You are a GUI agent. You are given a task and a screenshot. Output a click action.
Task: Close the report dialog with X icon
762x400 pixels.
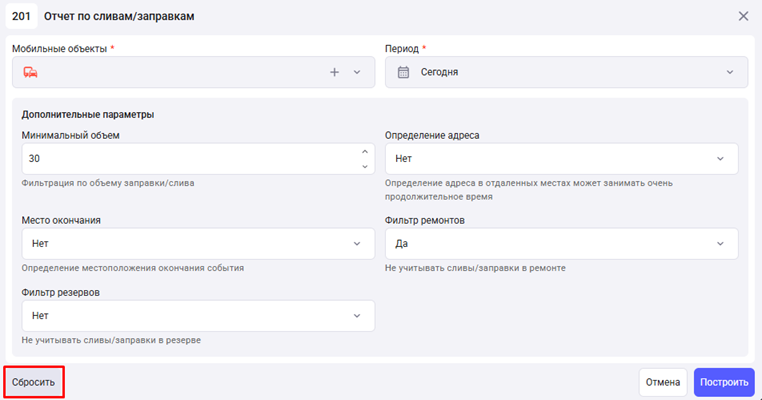pos(743,16)
